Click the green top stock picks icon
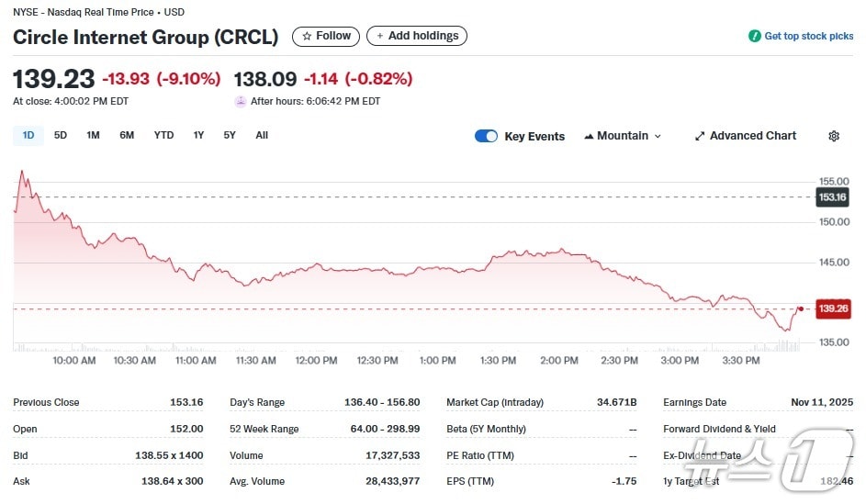The height and width of the screenshot is (504, 866). pyautogui.click(x=754, y=37)
